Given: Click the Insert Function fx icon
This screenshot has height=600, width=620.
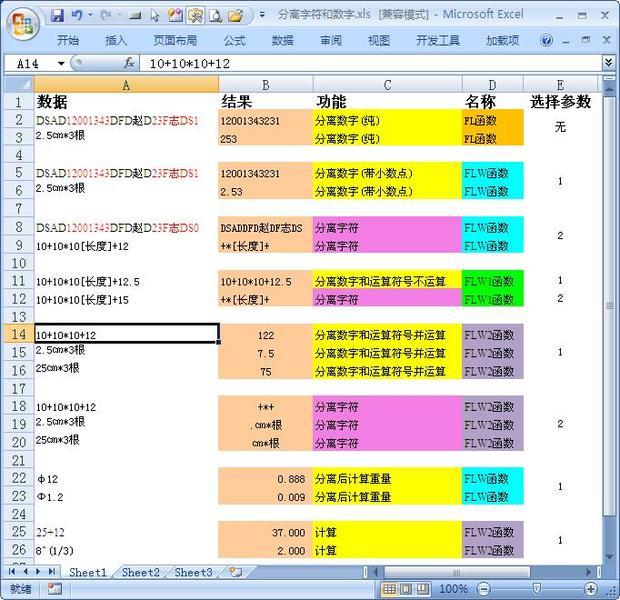Looking at the screenshot, I should coord(129,63).
